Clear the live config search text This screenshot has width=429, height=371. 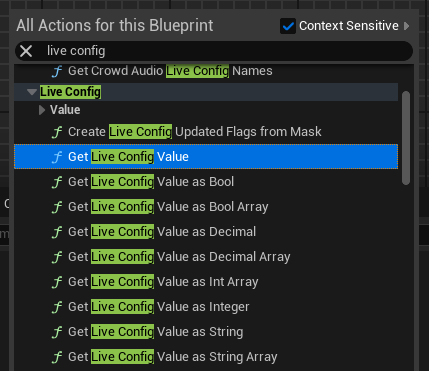click(x=26, y=51)
